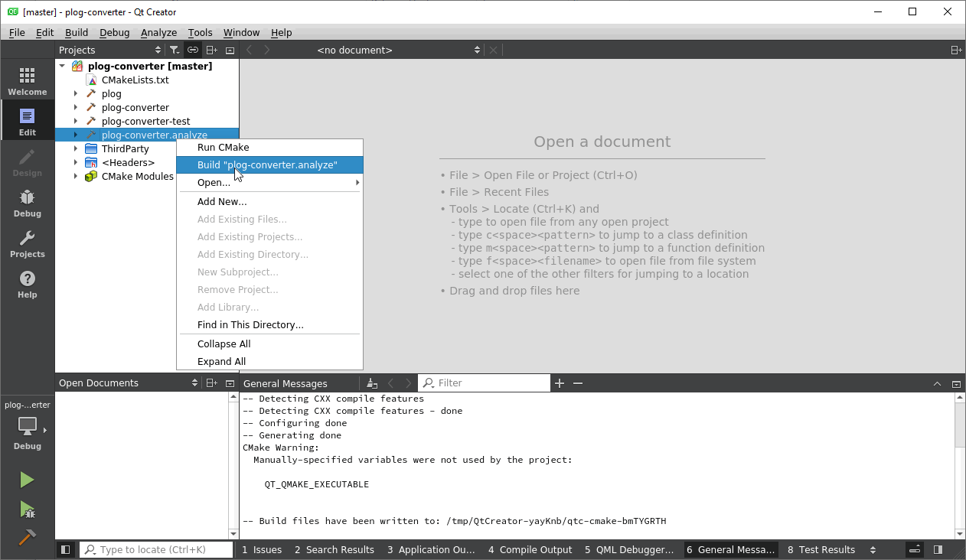Expand the plog-converter-test node

75,121
